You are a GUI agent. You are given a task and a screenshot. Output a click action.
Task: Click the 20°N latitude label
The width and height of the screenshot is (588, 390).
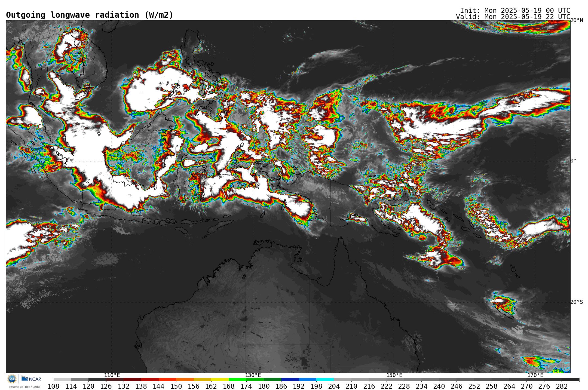577,20
